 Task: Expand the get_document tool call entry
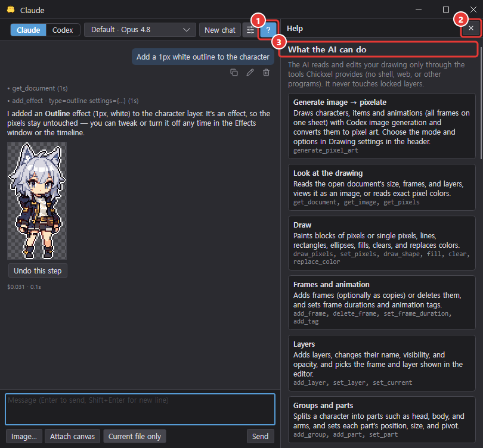(x=38, y=88)
